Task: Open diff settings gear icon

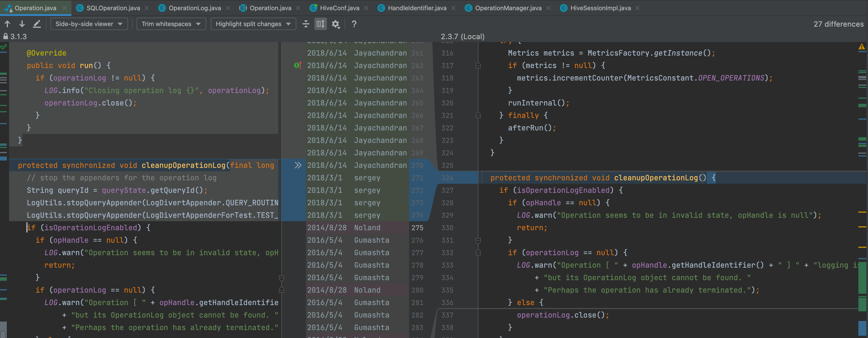Action: 336,24
